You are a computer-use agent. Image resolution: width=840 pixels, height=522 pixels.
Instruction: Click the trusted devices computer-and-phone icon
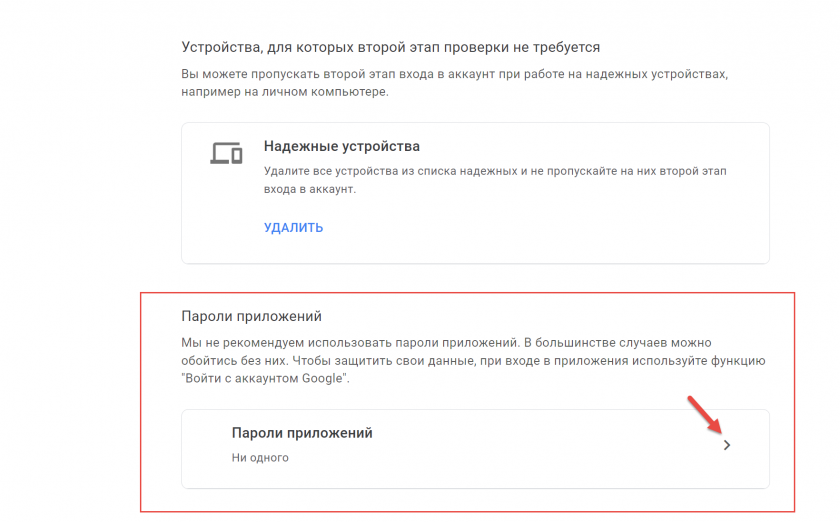coord(227,153)
